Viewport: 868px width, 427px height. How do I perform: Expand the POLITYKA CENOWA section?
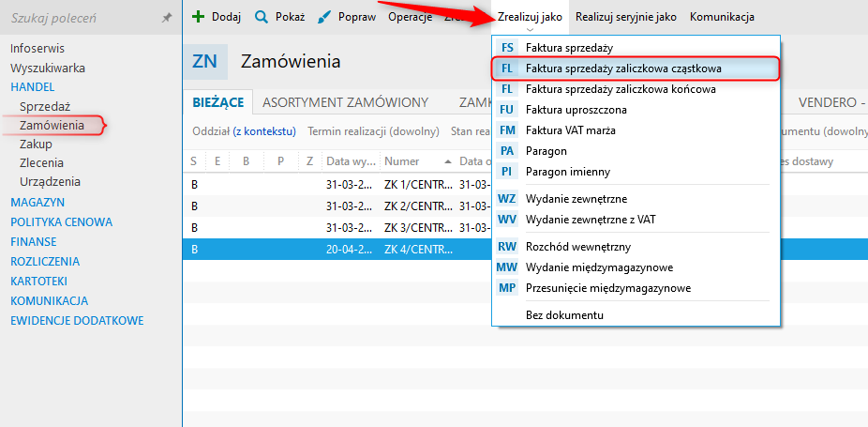click(x=62, y=222)
